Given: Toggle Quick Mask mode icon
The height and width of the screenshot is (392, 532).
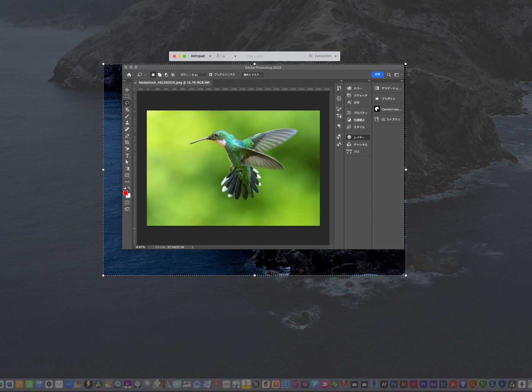Looking at the screenshot, I should (127, 203).
